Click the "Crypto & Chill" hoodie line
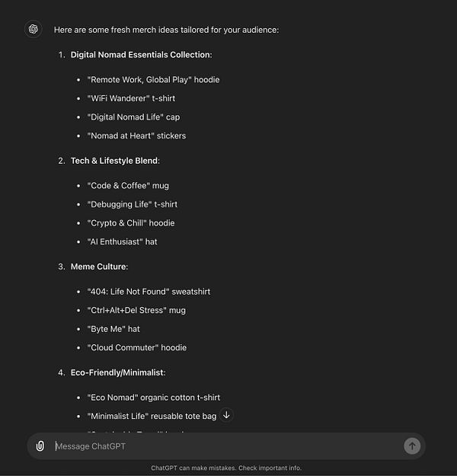Screen dimensions: 457x476 pyautogui.click(x=131, y=223)
